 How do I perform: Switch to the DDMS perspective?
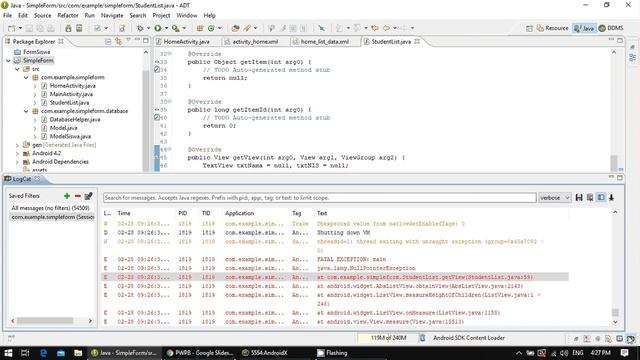[611, 28]
